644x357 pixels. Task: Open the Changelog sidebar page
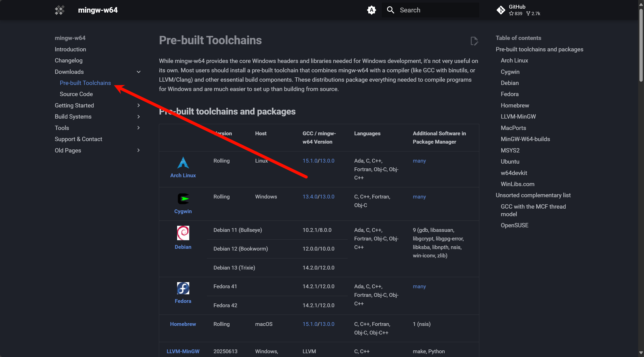[x=68, y=60]
